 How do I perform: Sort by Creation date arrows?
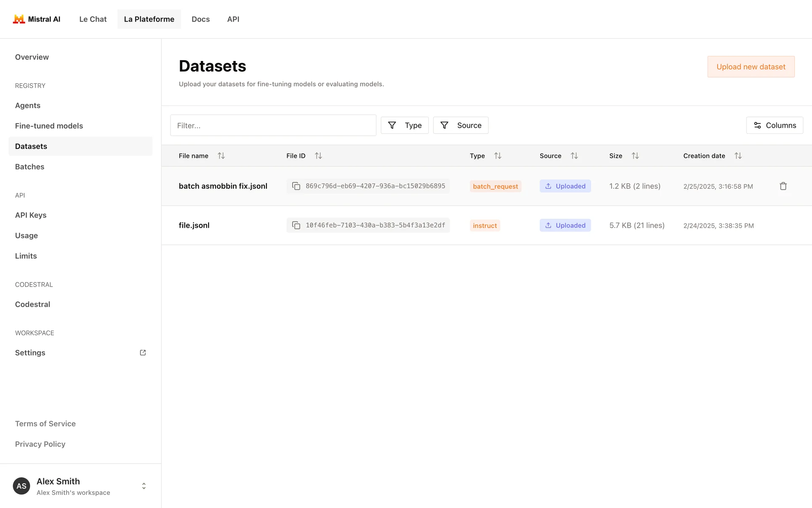tap(738, 156)
